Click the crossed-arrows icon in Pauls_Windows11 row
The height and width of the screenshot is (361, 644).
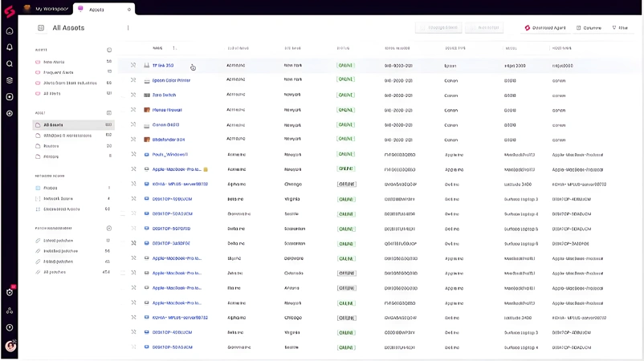coord(133,154)
